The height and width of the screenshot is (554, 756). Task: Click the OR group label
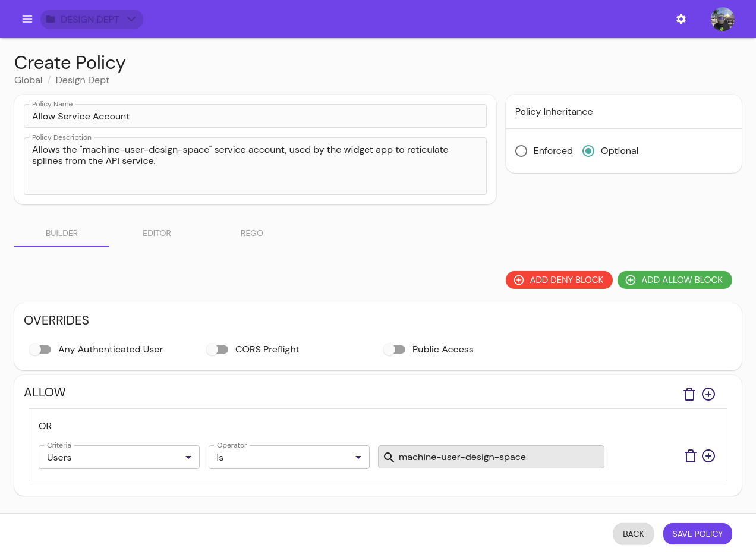[x=45, y=426]
